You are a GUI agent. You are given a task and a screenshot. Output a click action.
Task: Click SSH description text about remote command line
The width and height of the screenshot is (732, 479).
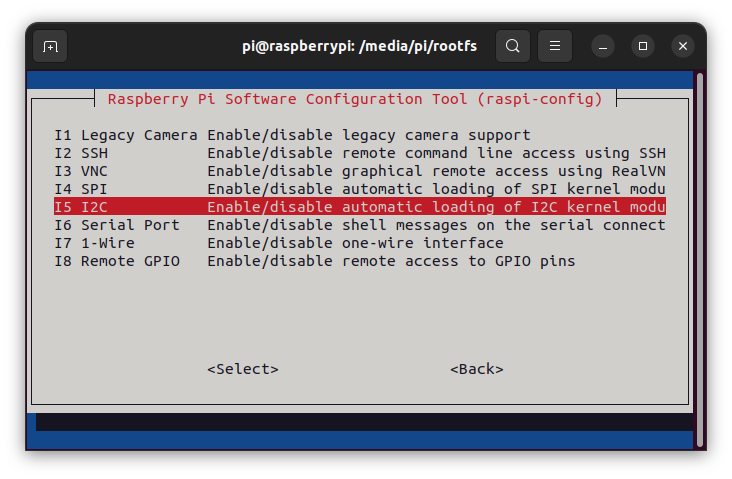[x=436, y=153]
